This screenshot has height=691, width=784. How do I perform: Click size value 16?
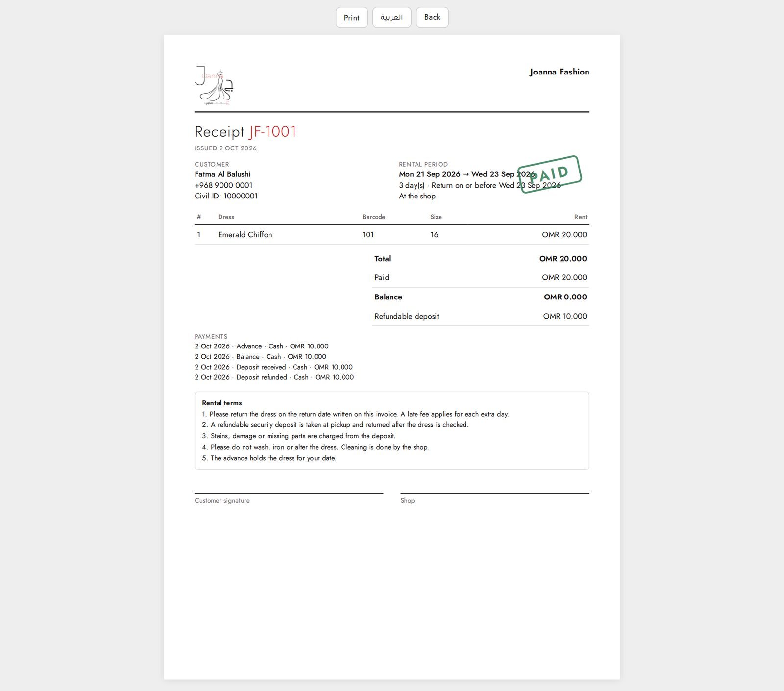point(434,235)
